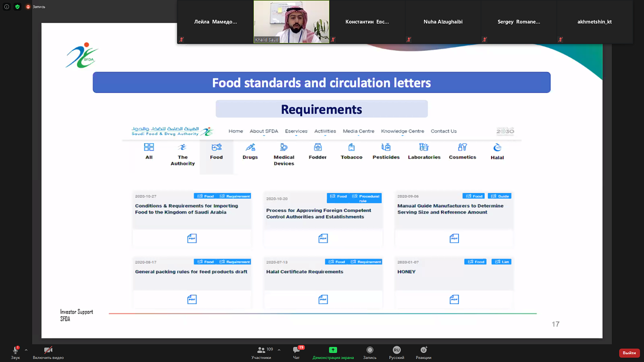
Task: Open the Реакции reactions menu
Action: [x=424, y=352]
